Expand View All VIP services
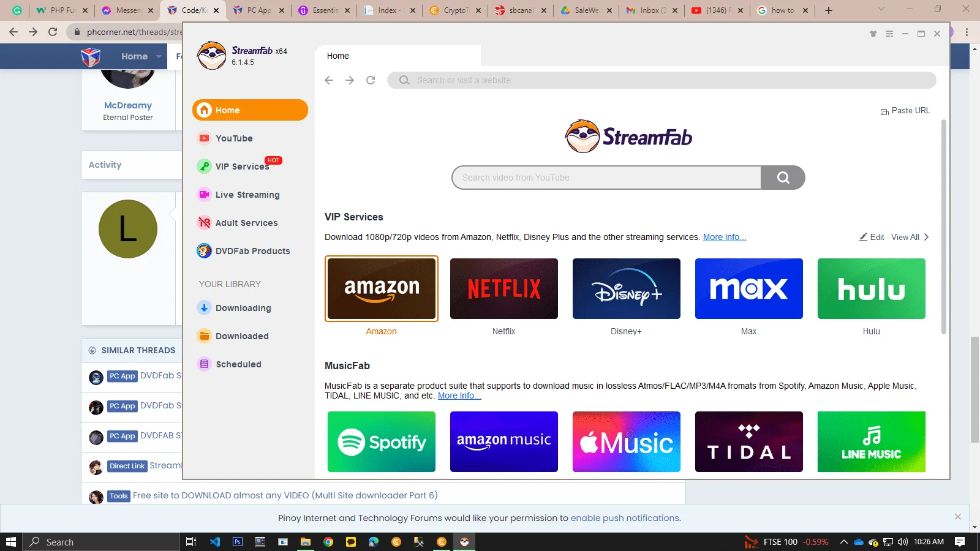 (910, 237)
